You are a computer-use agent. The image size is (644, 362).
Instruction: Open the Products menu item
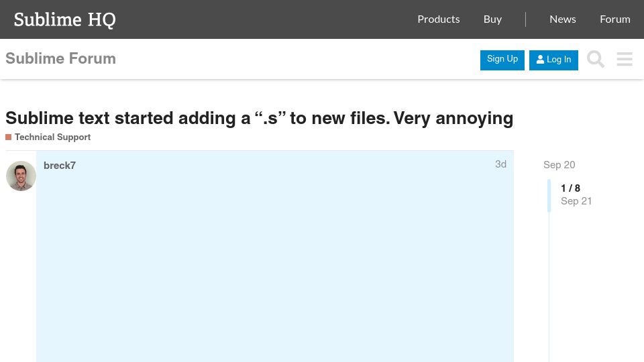point(438,19)
